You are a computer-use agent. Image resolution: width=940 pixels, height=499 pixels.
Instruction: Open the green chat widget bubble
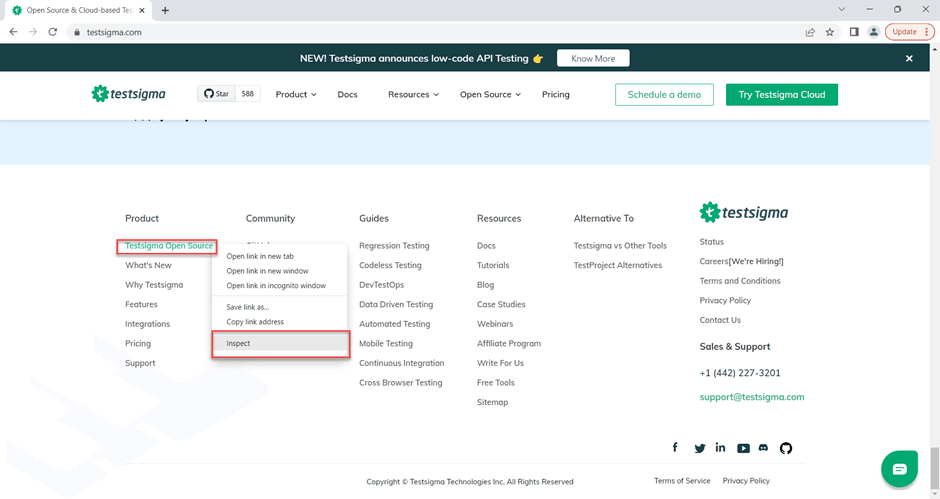899,468
